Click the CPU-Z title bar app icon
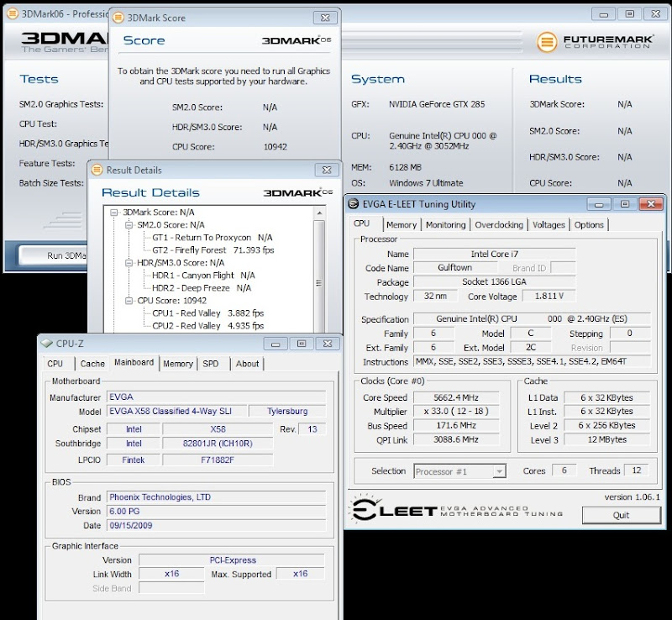672x620 pixels. pyautogui.click(x=46, y=343)
